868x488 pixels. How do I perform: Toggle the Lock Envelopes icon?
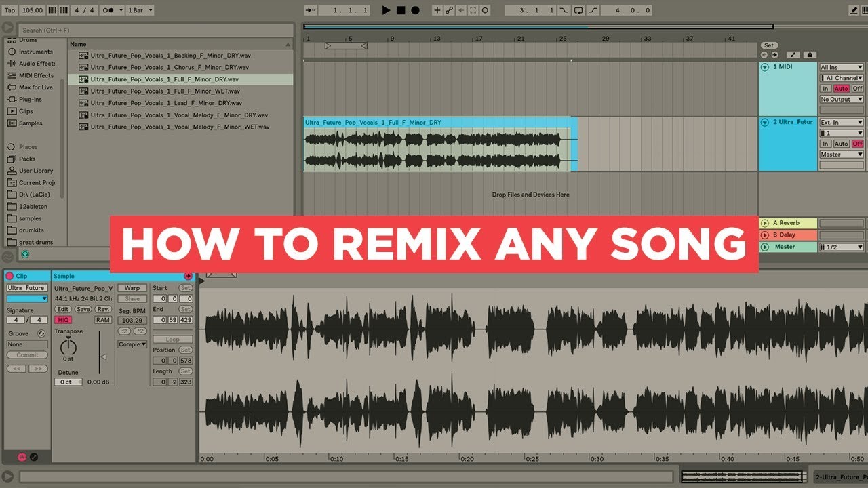click(809, 55)
